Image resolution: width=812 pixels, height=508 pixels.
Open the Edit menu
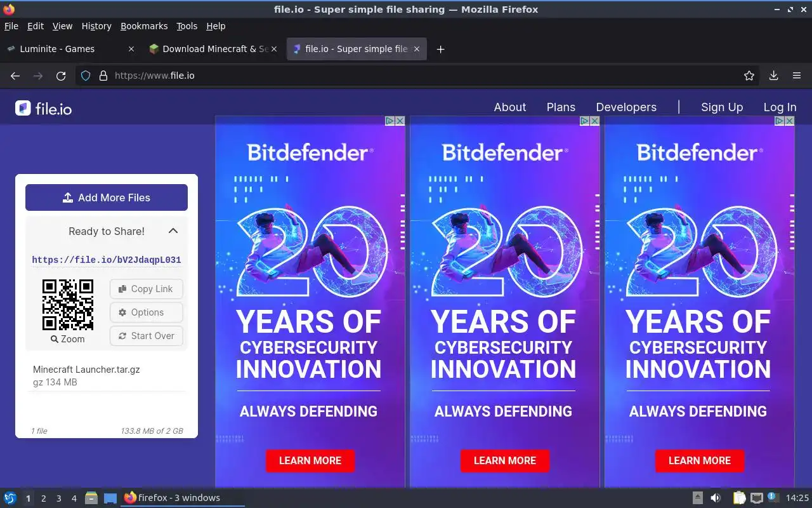36,26
